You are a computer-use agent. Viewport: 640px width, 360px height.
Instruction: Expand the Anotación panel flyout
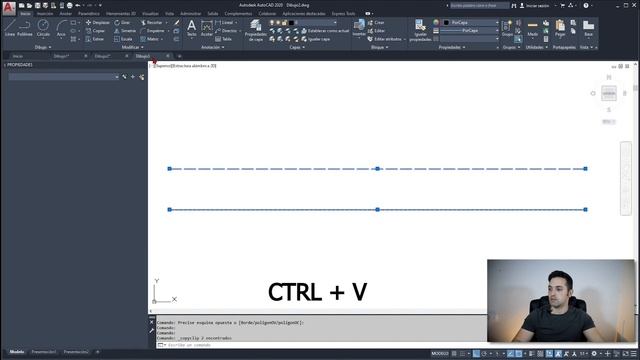coord(213,47)
